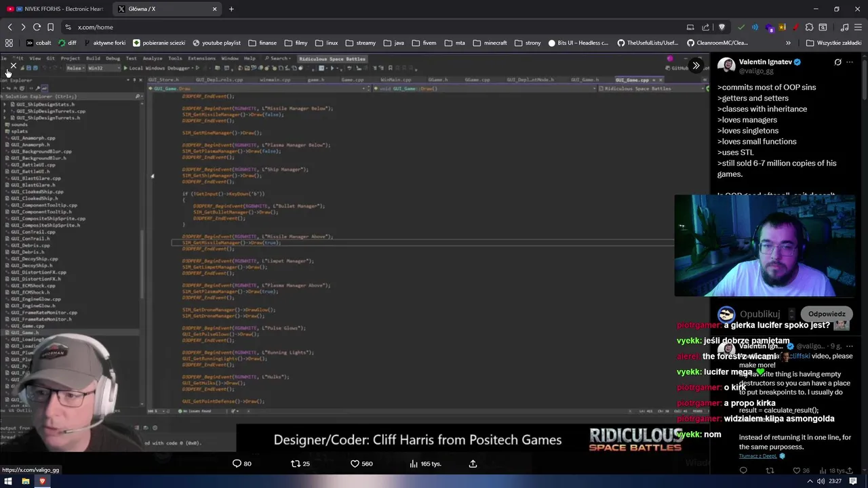Like the reply with 36 likes

tap(802, 470)
